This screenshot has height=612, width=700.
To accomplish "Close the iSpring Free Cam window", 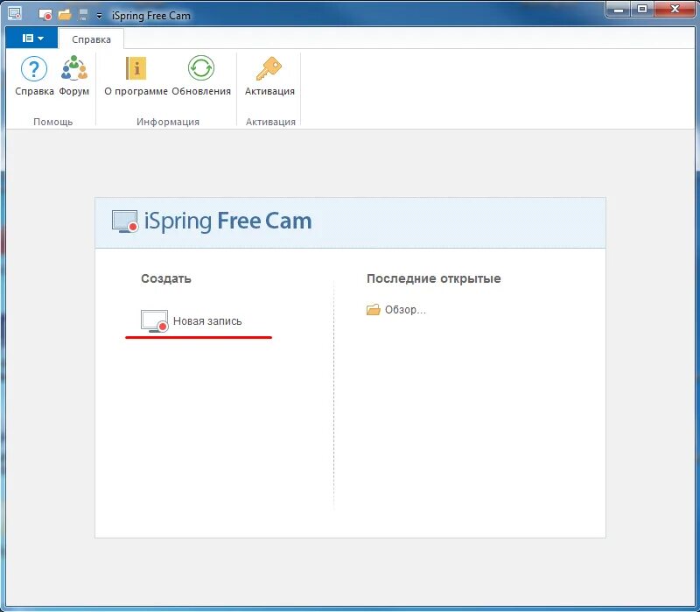I will pos(675,9).
